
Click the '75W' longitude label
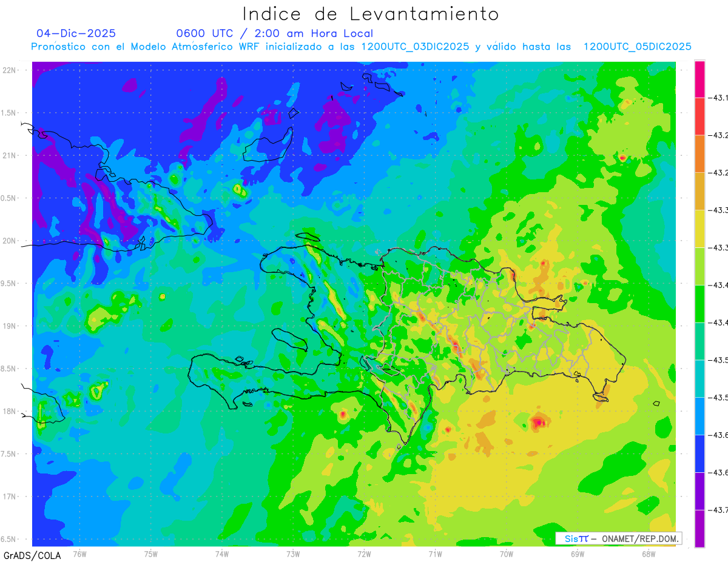(150, 554)
